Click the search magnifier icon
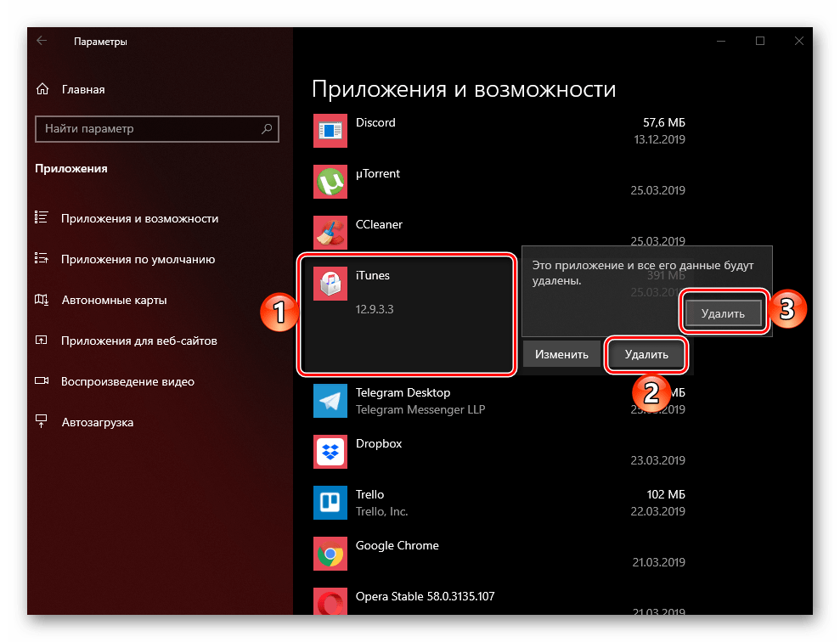Viewport: 840px width, 642px height. pyautogui.click(x=267, y=129)
